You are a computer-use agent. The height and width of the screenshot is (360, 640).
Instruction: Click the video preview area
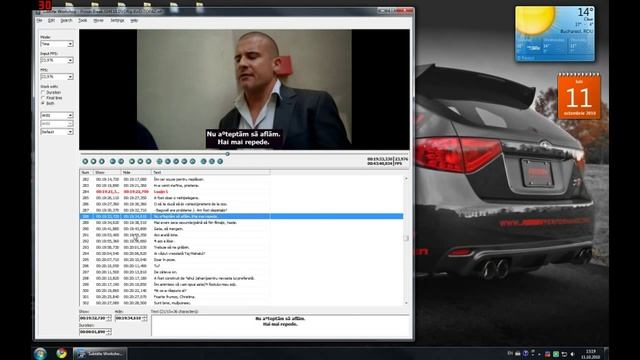click(x=244, y=89)
